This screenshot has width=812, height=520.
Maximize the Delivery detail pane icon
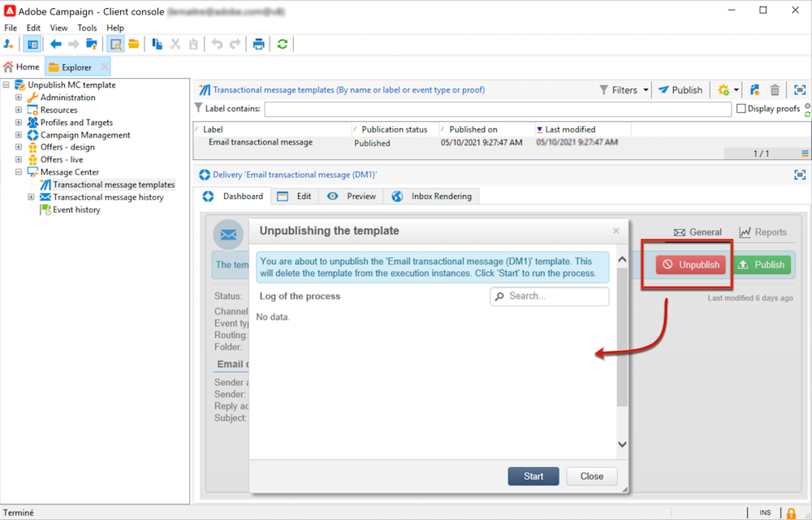(800, 175)
